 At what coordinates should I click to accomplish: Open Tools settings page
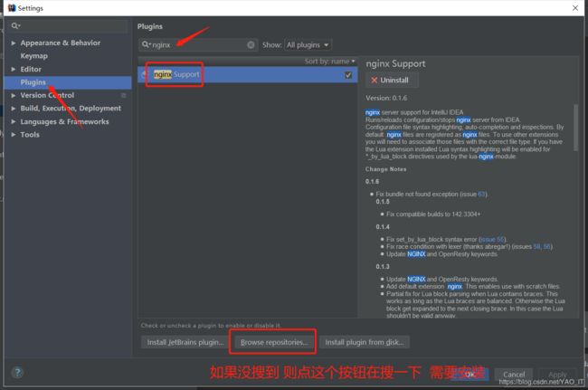[30, 135]
